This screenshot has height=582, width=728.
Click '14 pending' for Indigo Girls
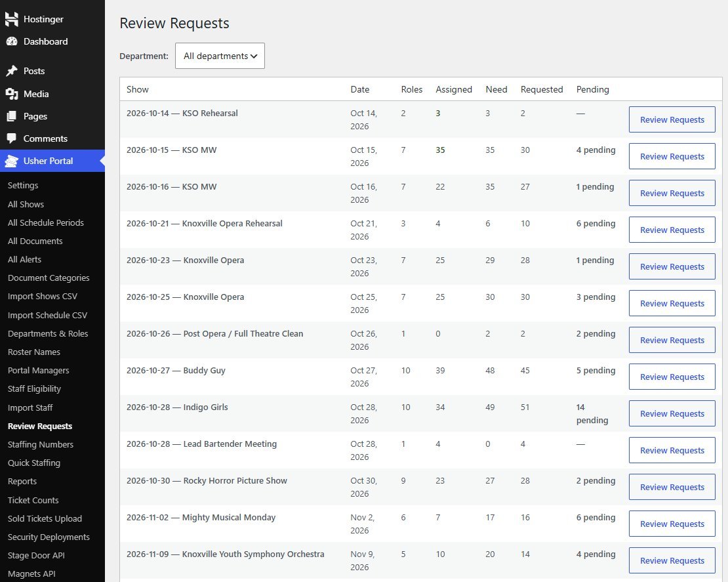coord(592,413)
